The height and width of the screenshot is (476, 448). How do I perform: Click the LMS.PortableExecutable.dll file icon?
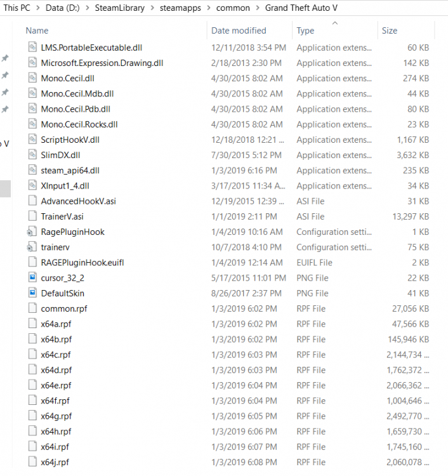32,47
